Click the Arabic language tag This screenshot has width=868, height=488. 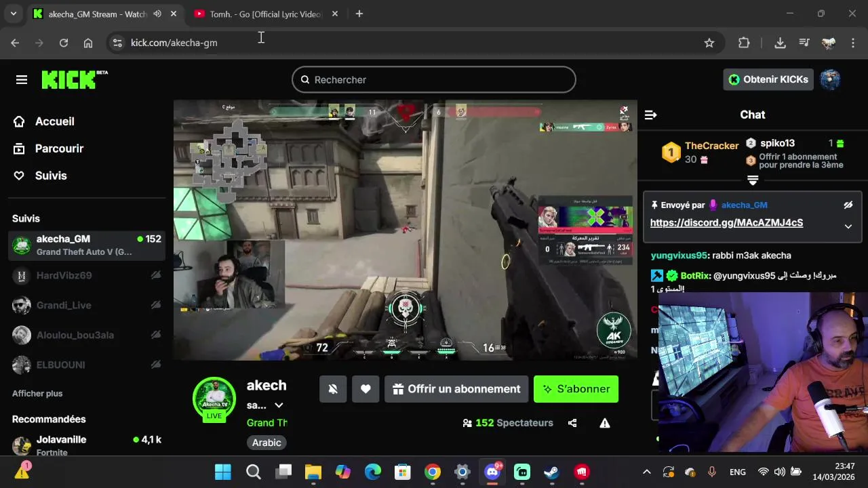[x=267, y=443]
